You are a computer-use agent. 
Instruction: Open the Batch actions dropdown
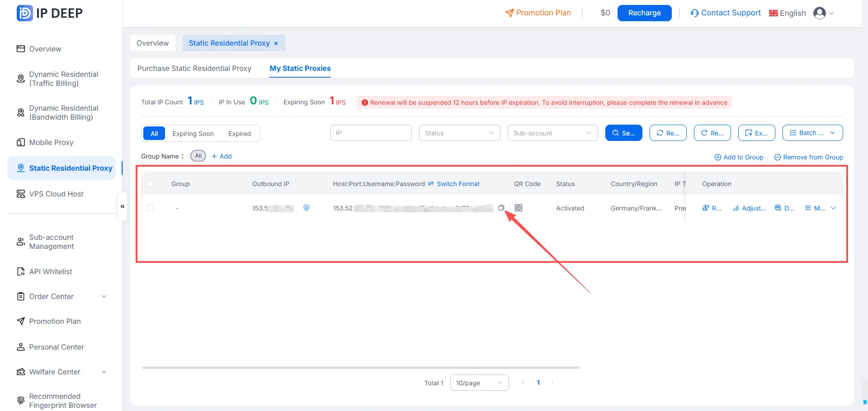click(x=812, y=133)
